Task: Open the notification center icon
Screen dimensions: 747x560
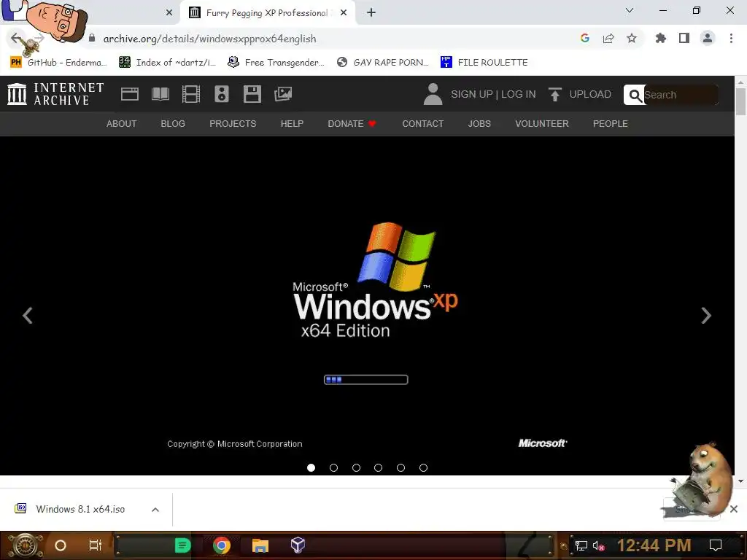Action: (716, 545)
